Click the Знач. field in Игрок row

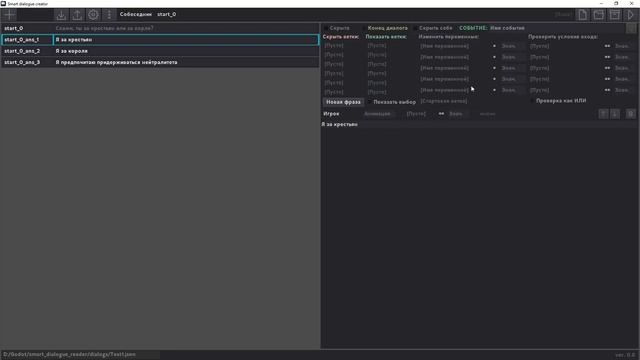459,114
